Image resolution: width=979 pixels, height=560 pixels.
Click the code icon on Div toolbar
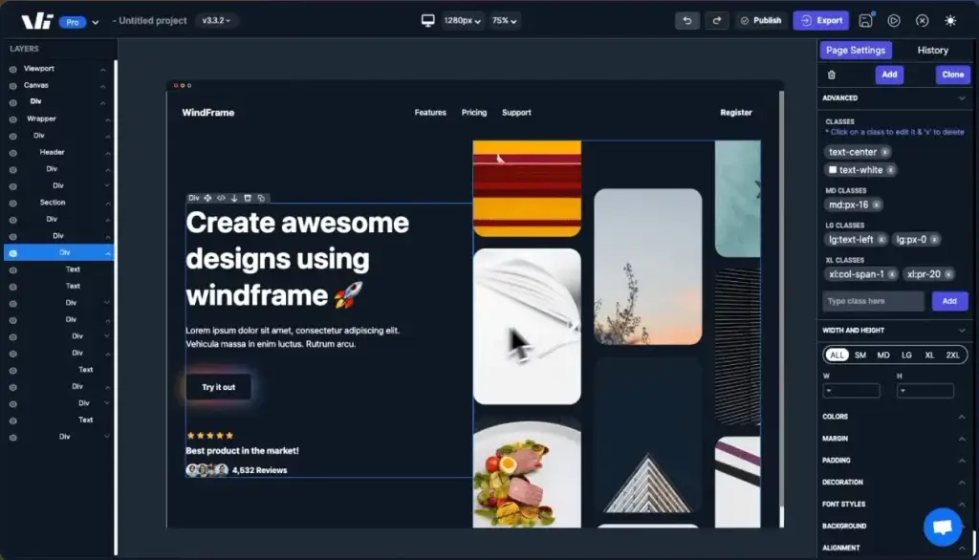(221, 198)
